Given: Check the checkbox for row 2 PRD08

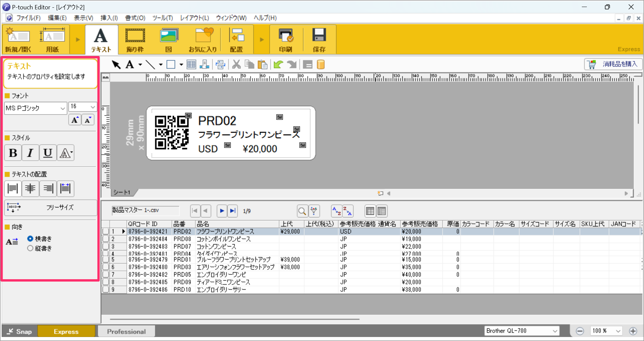Looking at the screenshot, I should 106,239.
